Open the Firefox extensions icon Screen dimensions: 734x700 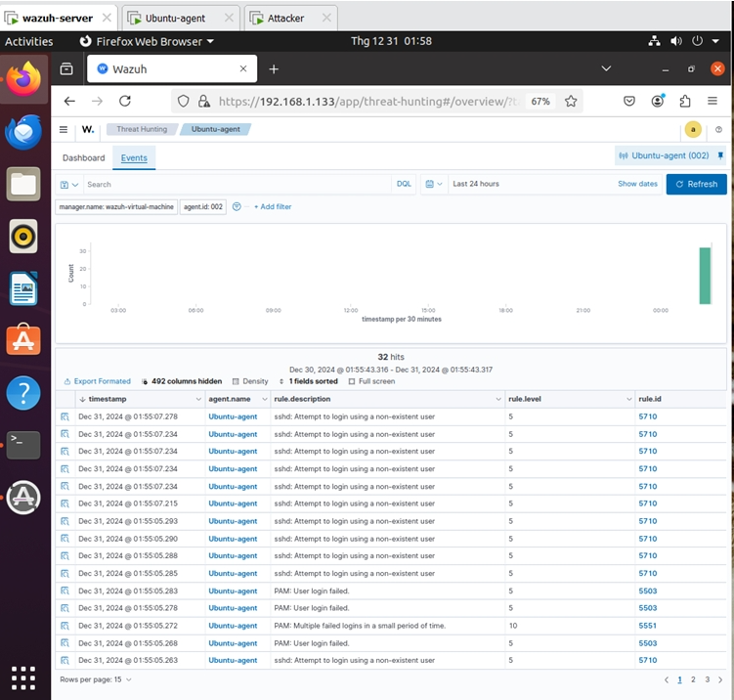(x=685, y=101)
